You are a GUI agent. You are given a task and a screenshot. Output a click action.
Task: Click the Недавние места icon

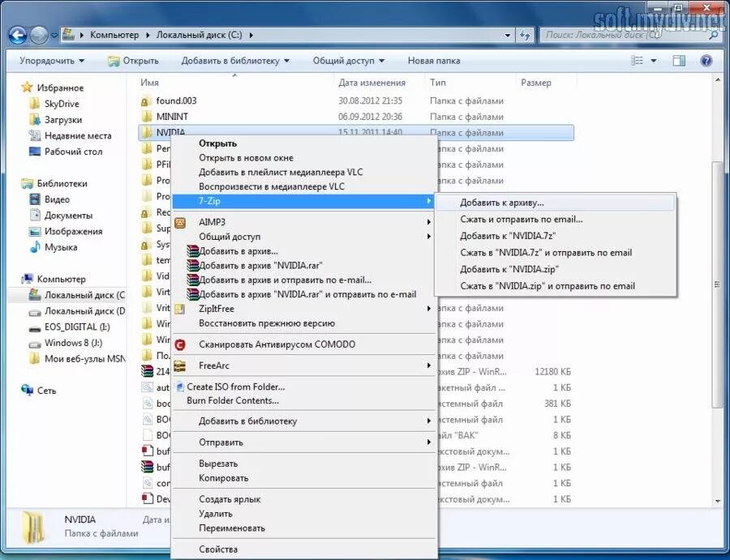coord(34,136)
